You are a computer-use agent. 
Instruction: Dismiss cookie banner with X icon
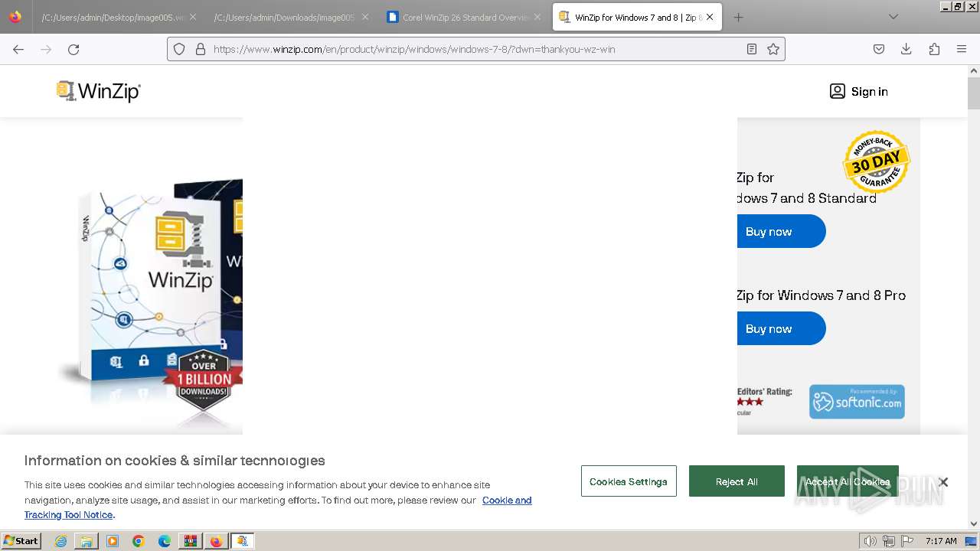point(943,481)
